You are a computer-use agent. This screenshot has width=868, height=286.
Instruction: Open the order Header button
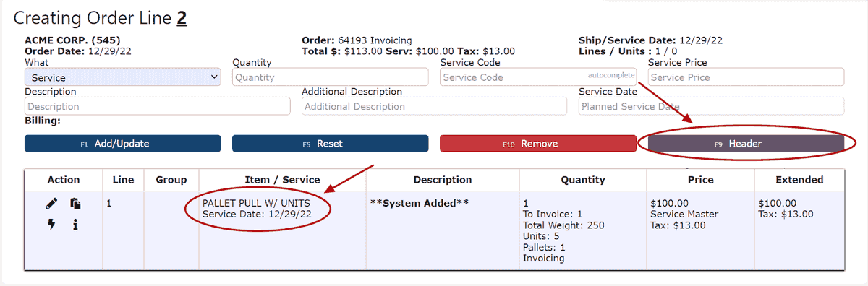click(x=746, y=144)
